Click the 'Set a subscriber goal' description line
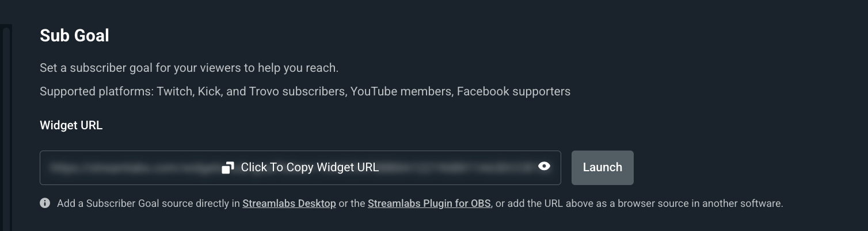 189,68
